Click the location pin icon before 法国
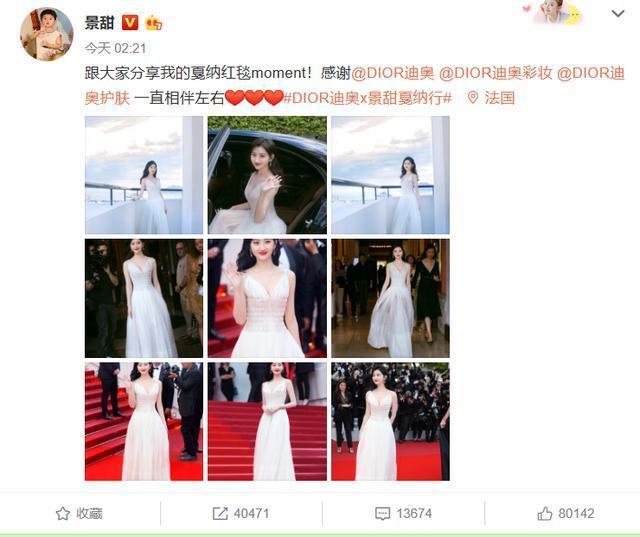The width and height of the screenshot is (640, 537). [473, 98]
